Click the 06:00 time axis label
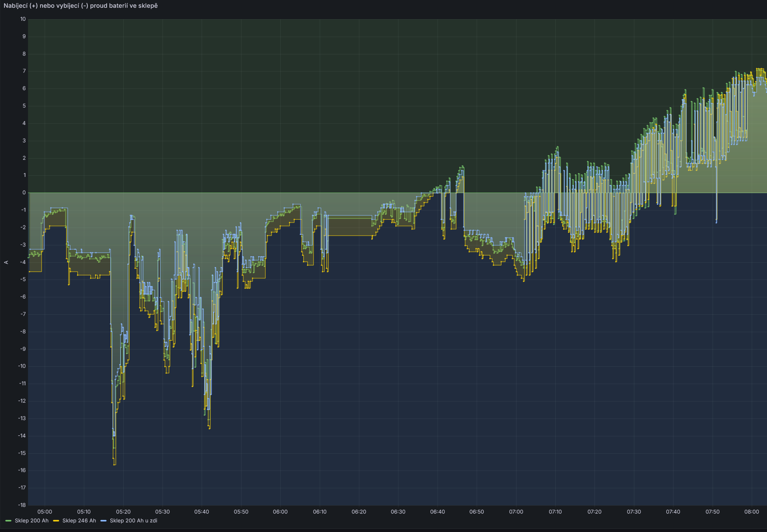 (x=280, y=512)
